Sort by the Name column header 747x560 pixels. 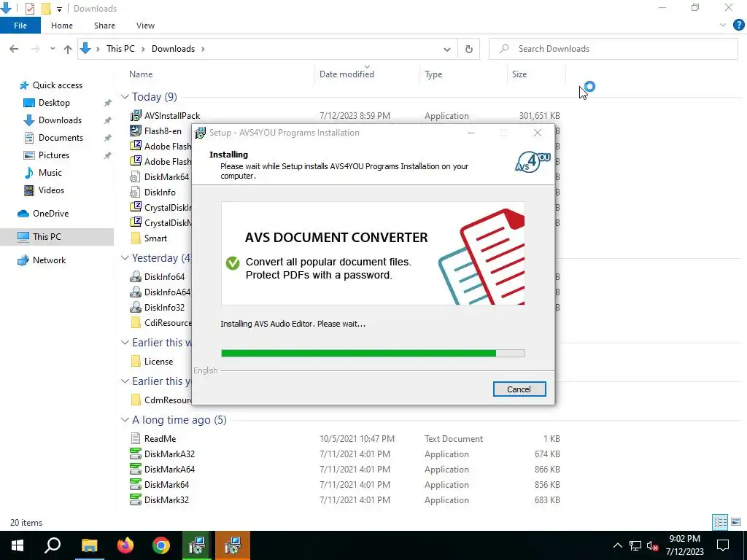pos(141,74)
